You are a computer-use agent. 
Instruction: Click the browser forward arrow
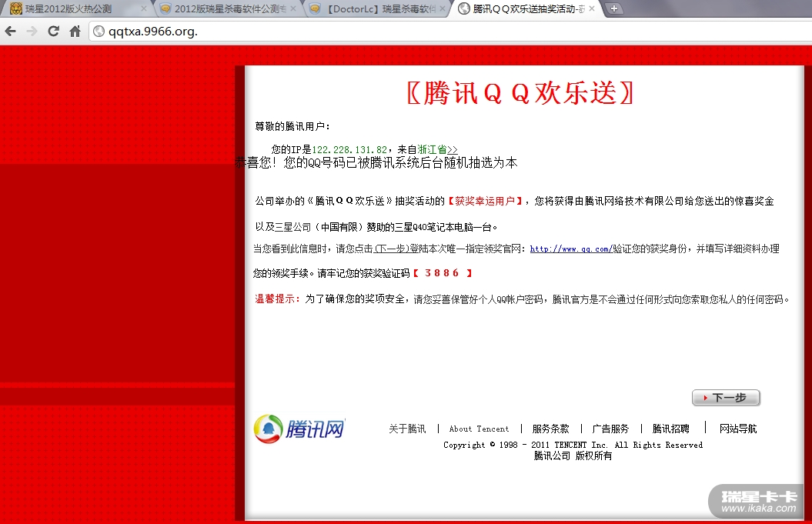(32, 32)
